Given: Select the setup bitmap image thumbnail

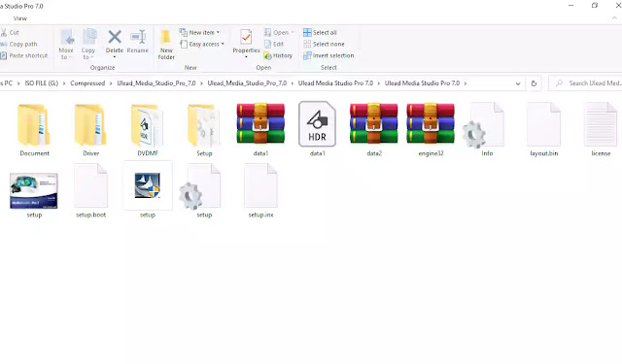Looking at the screenshot, I should (34, 194).
